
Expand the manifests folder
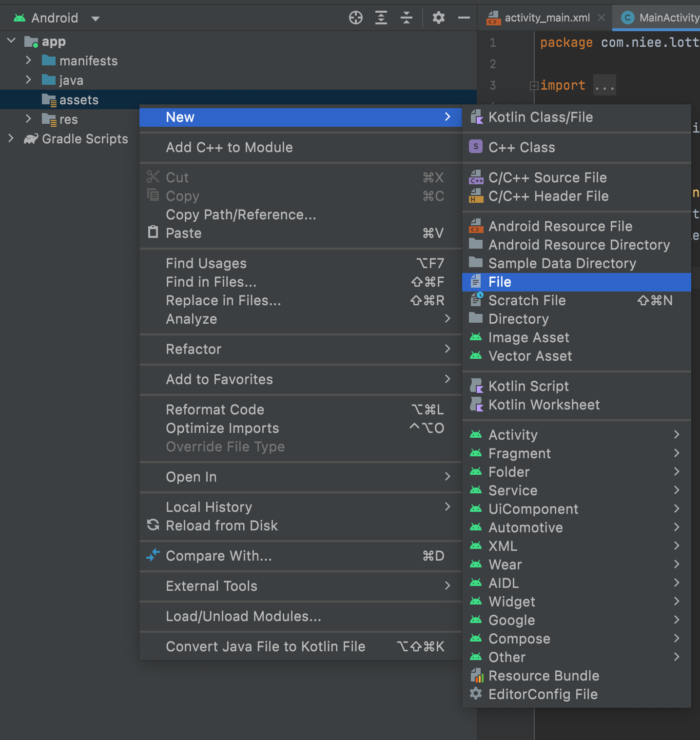coord(28,60)
